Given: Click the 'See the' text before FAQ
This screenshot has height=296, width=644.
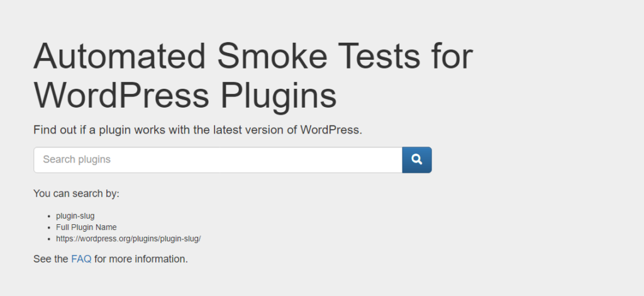Looking at the screenshot, I should pos(51,259).
